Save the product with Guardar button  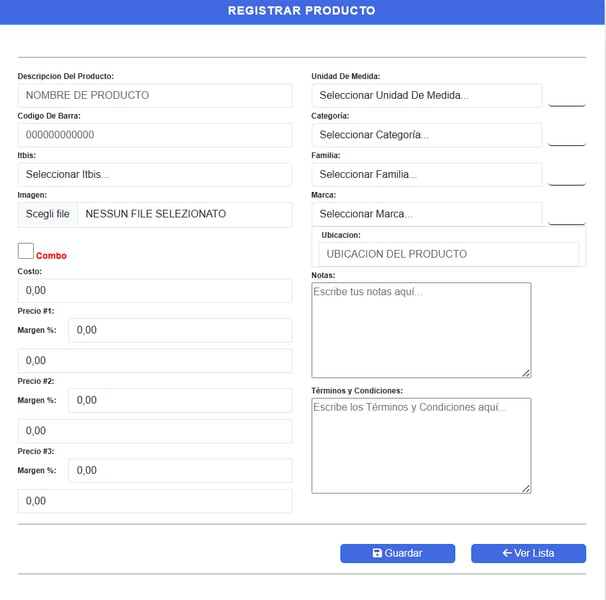tap(397, 553)
